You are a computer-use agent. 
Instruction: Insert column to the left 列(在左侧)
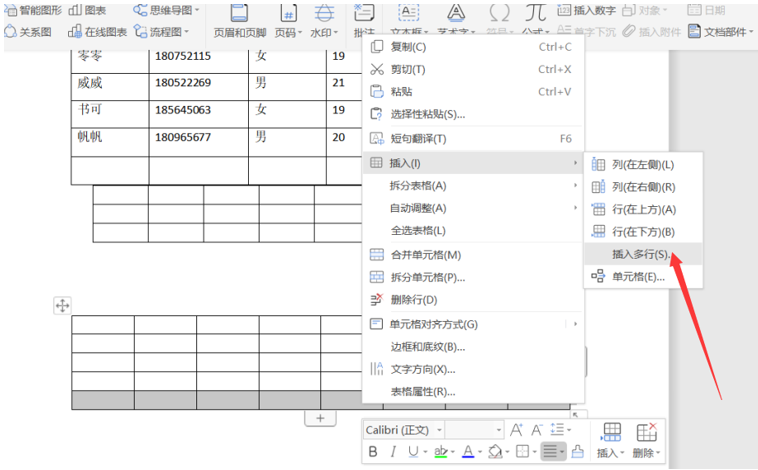pyautogui.click(x=643, y=165)
